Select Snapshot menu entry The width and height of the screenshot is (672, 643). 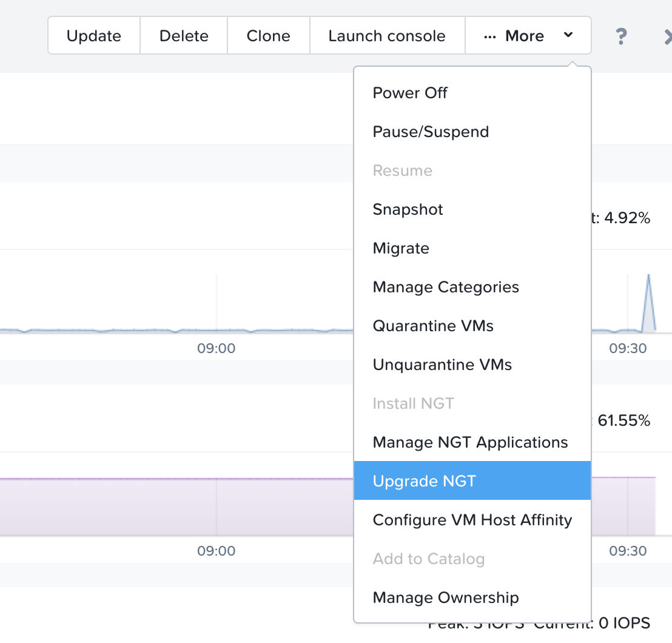(x=472, y=209)
